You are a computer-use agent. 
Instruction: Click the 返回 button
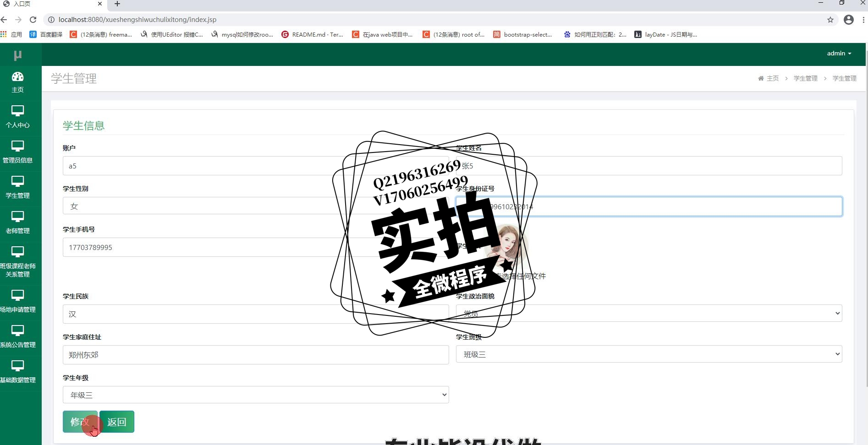pos(117,422)
